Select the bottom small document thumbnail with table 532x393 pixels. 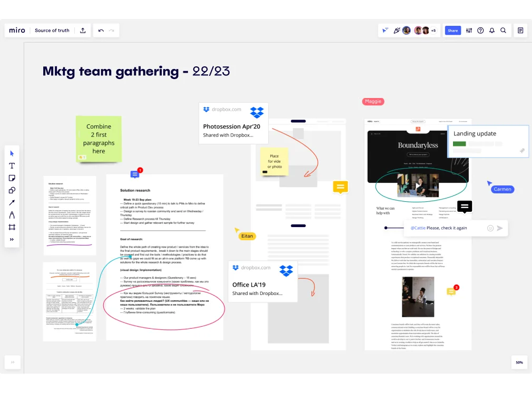(70, 301)
